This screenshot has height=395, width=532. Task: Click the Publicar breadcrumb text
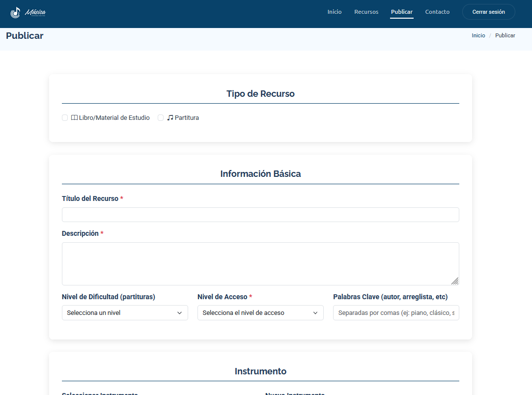(x=505, y=35)
